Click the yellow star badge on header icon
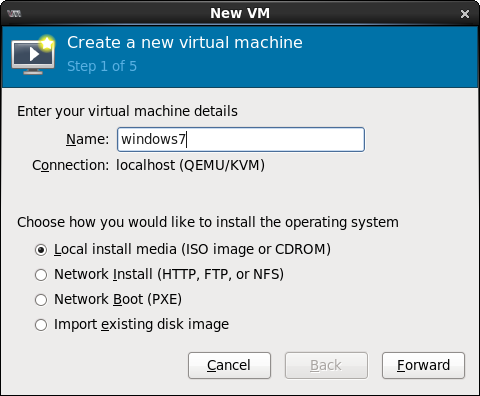 coord(47,43)
